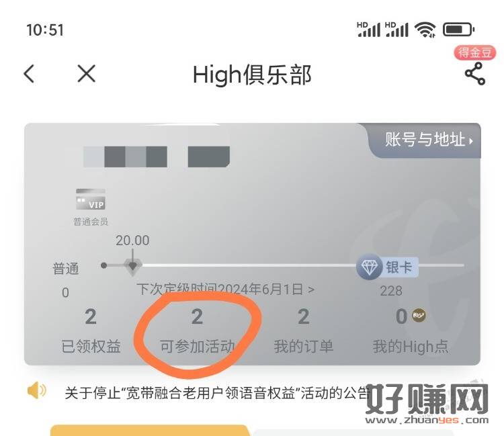
Task: Tap the speaker announcement icon
Action: click(x=37, y=390)
